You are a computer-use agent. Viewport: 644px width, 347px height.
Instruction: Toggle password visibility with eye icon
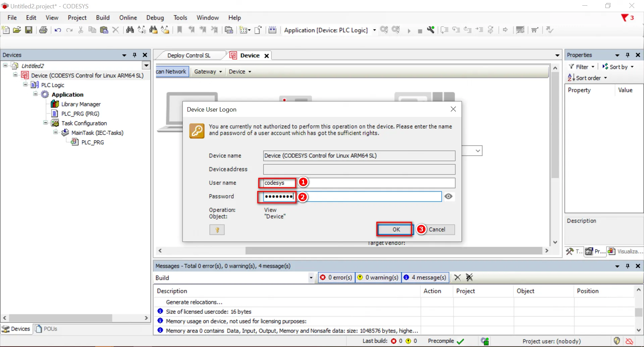pyautogui.click(x=448, y=196)
